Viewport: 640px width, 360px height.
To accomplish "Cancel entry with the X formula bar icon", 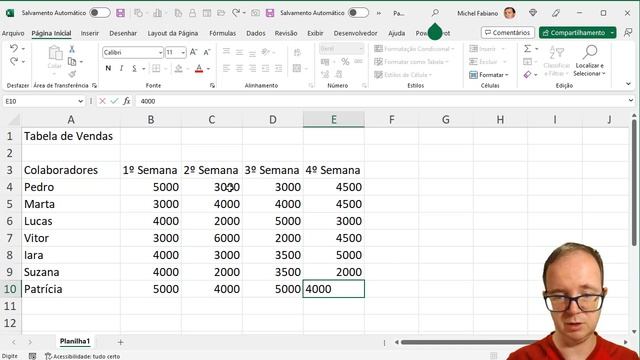I will (x=102, y=101).
